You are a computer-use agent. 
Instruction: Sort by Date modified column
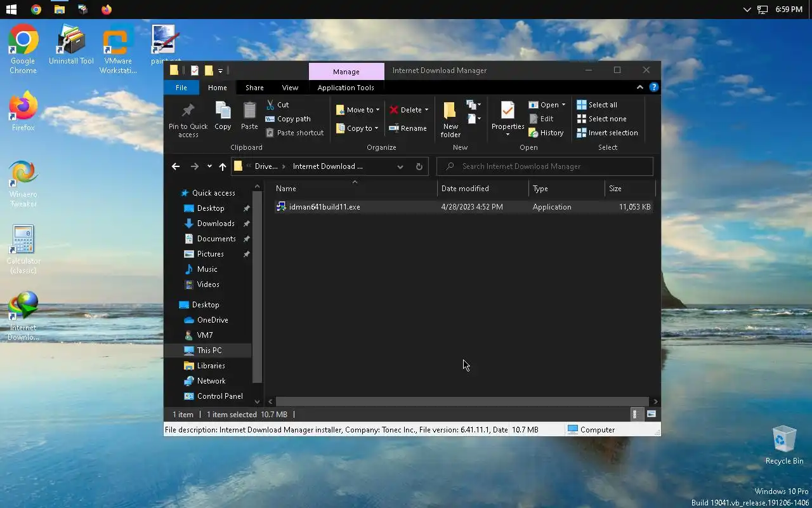tap(483, 189)
